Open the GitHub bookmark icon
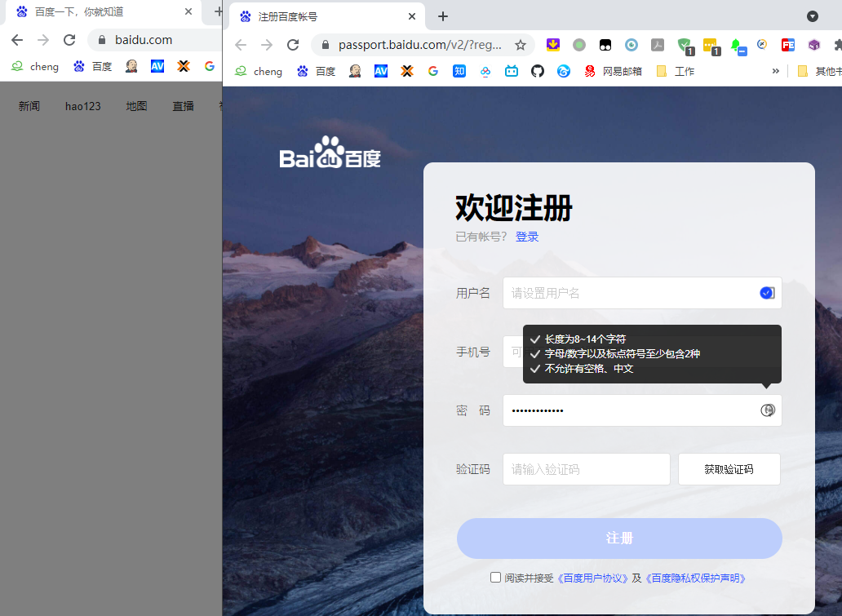This screenshot has width=842, height=616. tap(538, 71)
